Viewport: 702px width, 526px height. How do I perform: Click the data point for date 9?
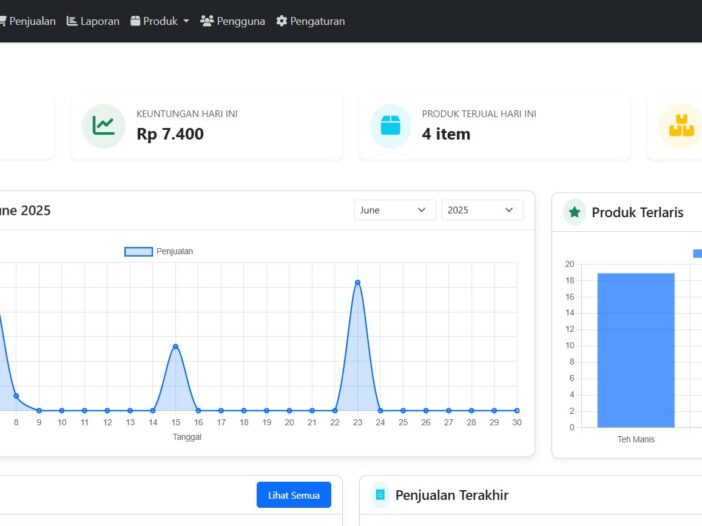click(x=39, y=411)
